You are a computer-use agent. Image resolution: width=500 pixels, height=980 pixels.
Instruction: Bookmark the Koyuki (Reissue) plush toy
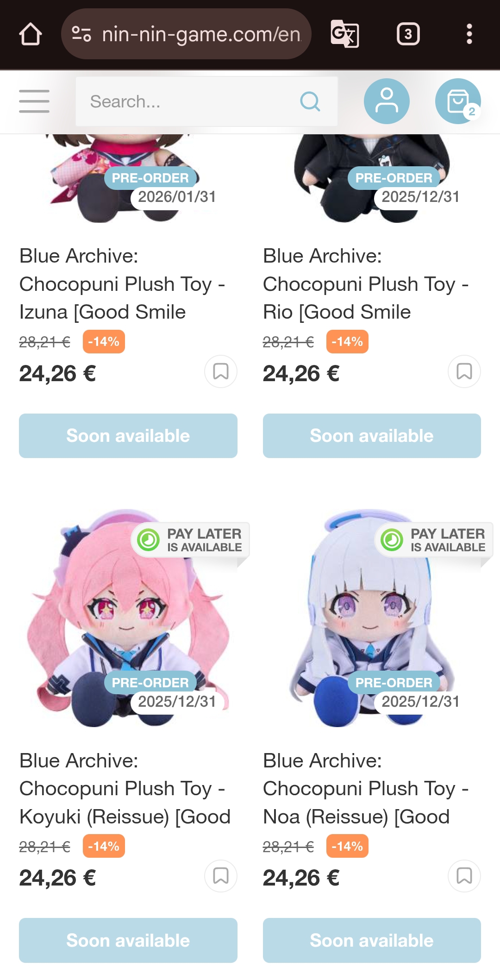[221, 876]
